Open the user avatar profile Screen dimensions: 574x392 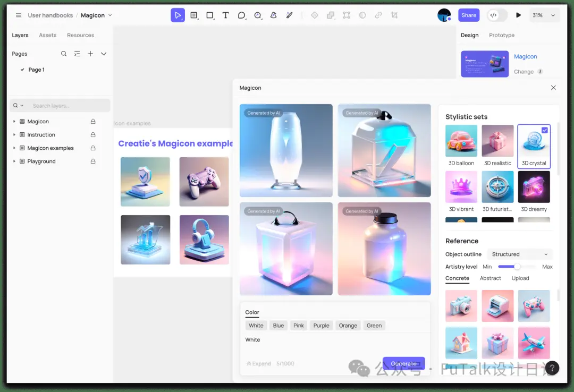(x=444, y=15)
